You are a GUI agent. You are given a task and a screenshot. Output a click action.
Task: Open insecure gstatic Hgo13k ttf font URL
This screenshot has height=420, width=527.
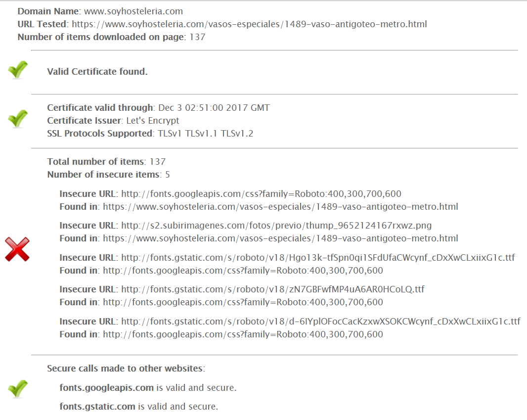tap(318, 258)
